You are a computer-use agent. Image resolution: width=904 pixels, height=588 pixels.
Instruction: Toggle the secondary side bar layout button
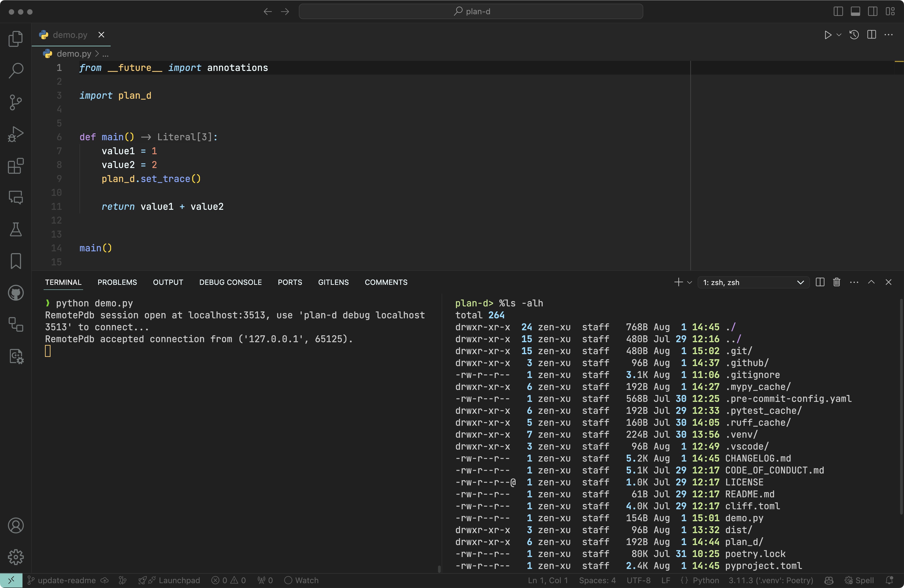click(x=873, y=11)
